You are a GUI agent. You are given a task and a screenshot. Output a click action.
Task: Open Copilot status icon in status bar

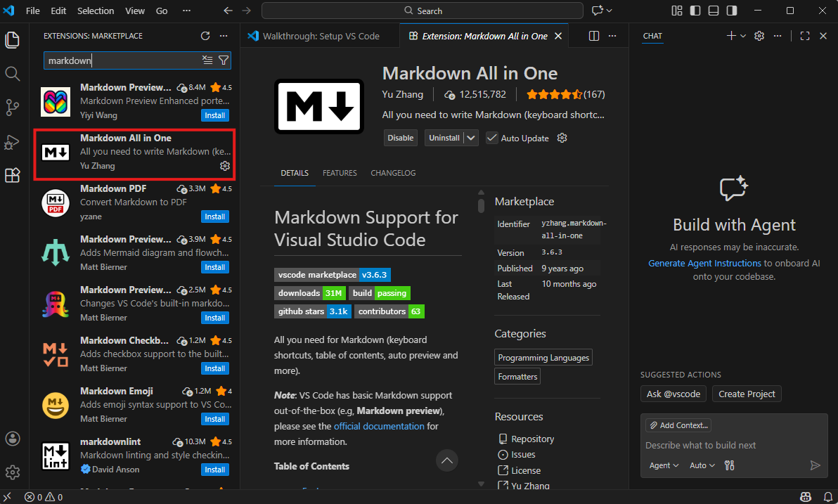click(806, 497)
